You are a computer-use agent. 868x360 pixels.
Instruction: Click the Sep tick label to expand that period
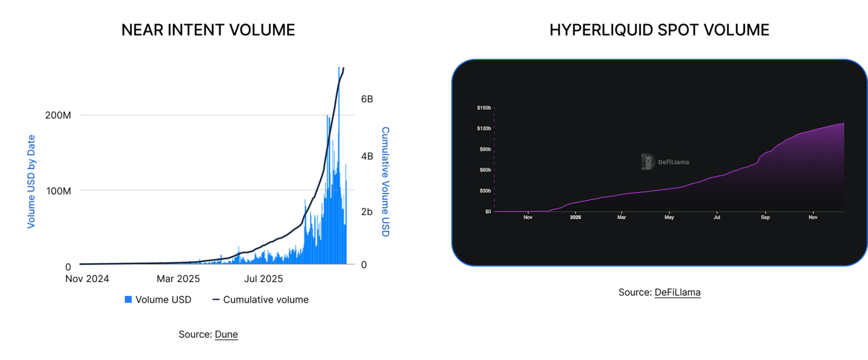point(765,217)
